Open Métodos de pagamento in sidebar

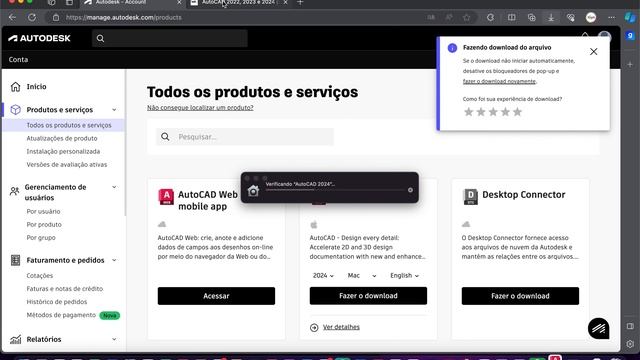(61, 315)
